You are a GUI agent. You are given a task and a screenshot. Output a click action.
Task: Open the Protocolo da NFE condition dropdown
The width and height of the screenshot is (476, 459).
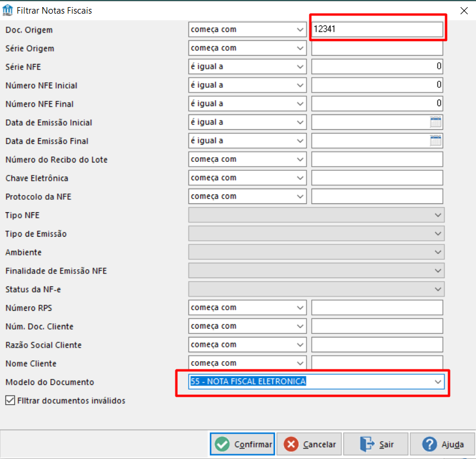pyautogui.click(x=247, y=196)
